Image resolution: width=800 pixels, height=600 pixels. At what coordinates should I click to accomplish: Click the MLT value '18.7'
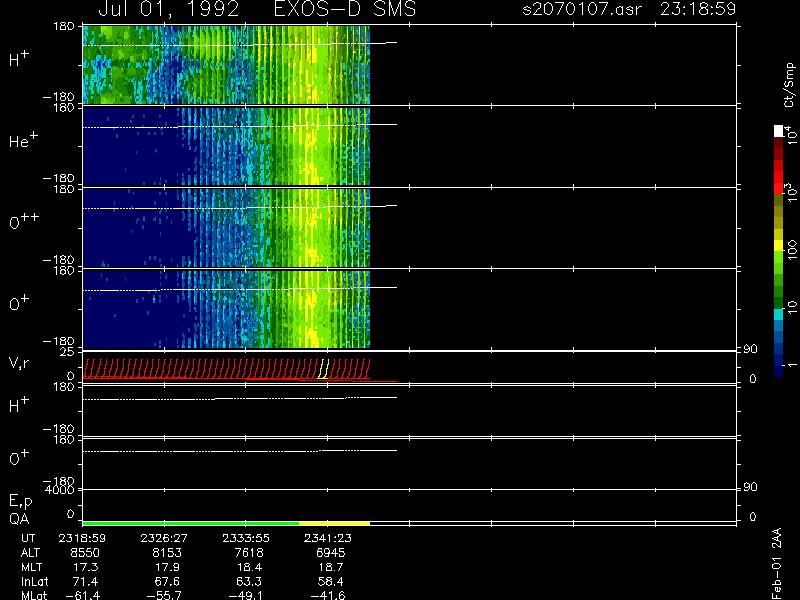coord(332,567)
